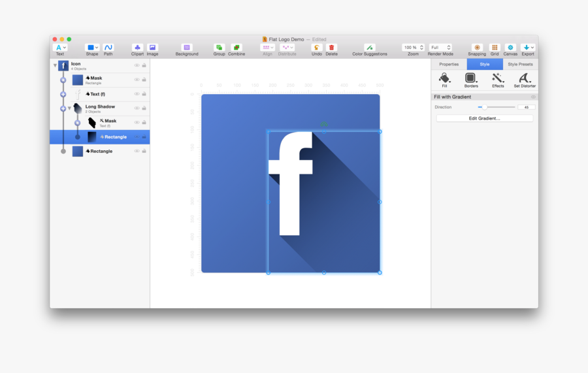Switch to the Properties tab
Image resolution: width=588 pixels, height=373 pixels.
click(449, 64)
